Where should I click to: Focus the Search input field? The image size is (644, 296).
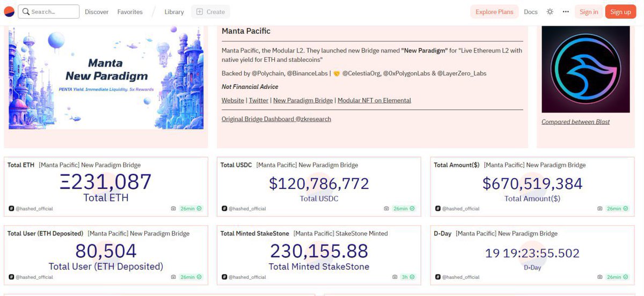pos(49,12)
